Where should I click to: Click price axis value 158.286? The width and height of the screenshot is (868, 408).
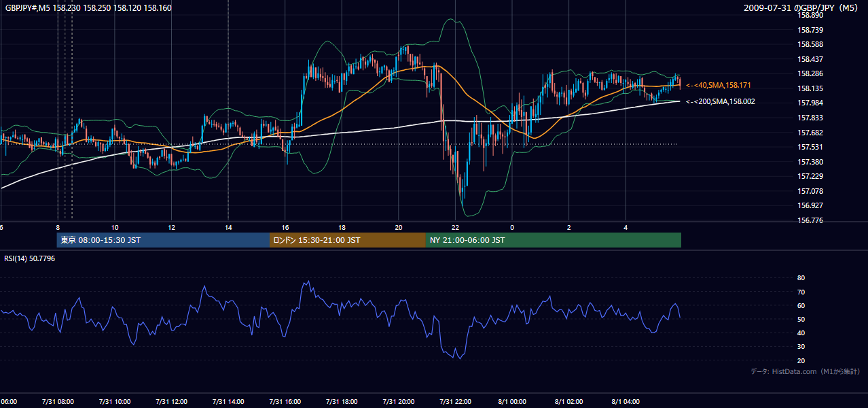tap(810, 74)
